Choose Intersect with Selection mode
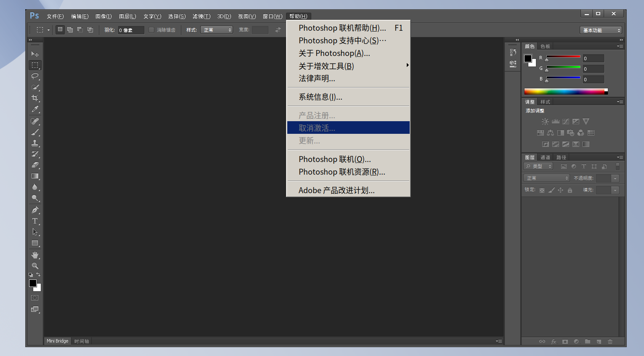Image resolution: width=644 pixels, height=356 pixels. pyautogui.click(x=90, y=29)
